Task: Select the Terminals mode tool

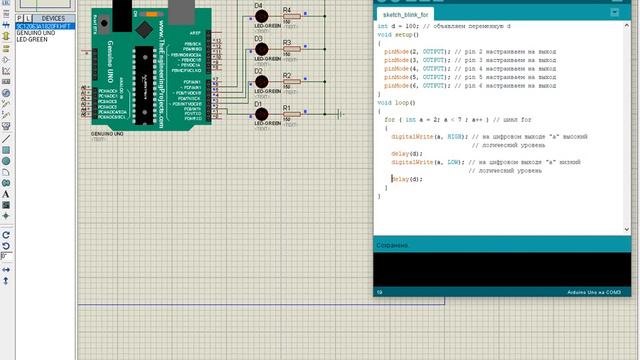Action: pos(6,49)
